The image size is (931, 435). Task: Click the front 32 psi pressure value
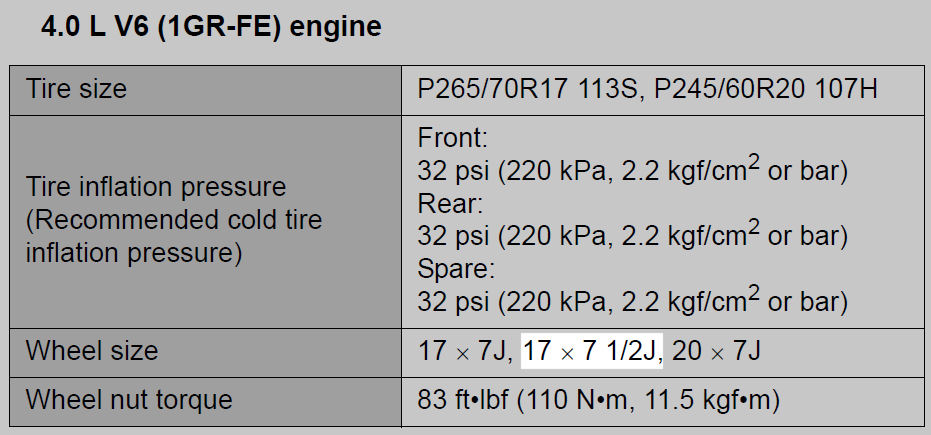[454, 172]
